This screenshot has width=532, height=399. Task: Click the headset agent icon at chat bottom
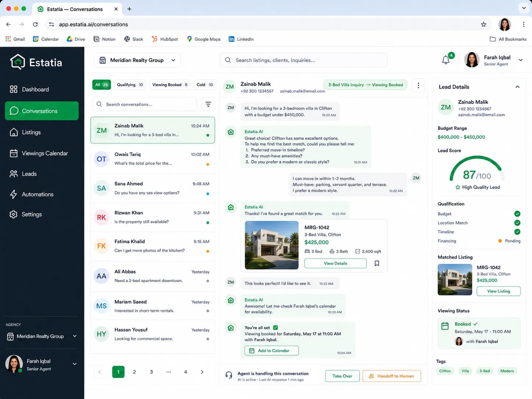pos(229,375)
